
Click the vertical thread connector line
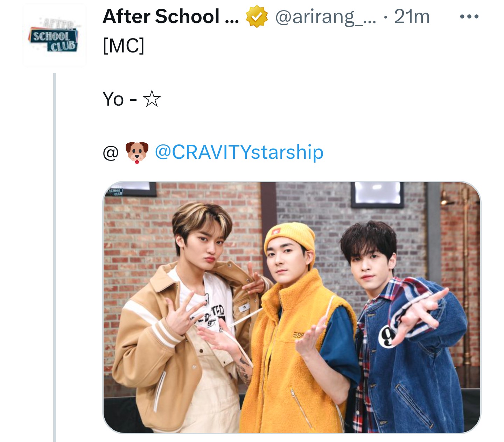click(x=55, y=257)
